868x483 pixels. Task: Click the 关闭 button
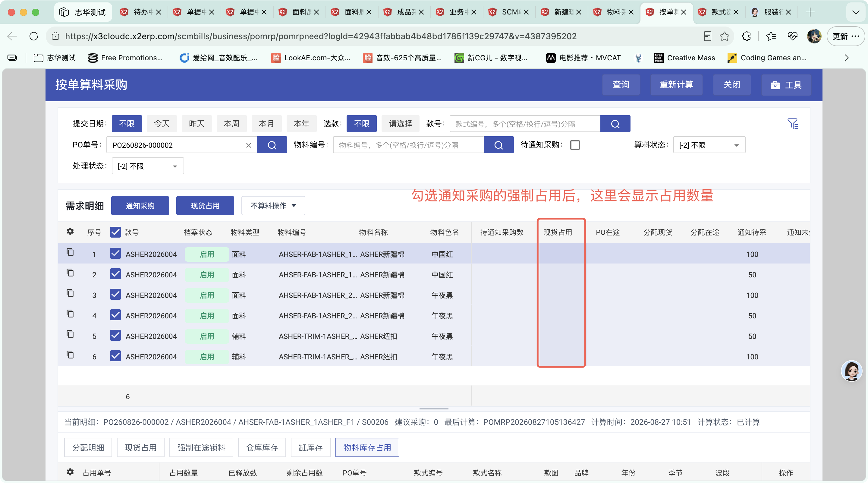pyautogui.click(x=731, y=85)
